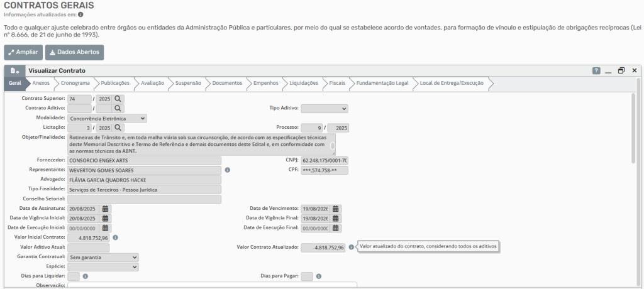Click info icon next to Representante field
The height and width of the screenshot is (289, 644).
click(x=228, y=170)
